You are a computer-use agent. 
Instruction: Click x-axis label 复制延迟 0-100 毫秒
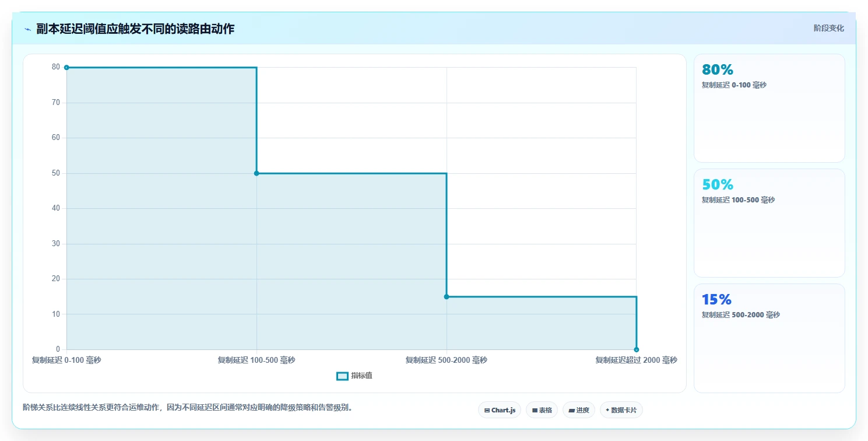click(66, 360)
